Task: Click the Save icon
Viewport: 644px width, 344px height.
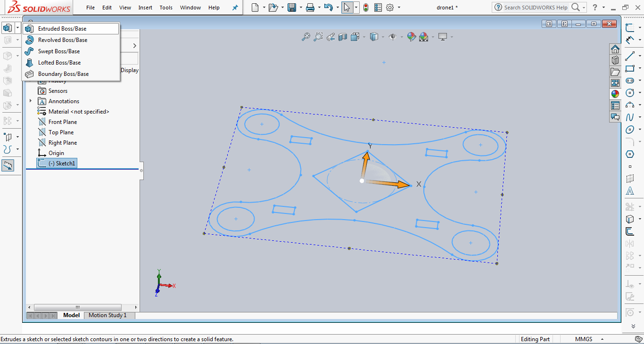Action: click(x=292, y=8)
